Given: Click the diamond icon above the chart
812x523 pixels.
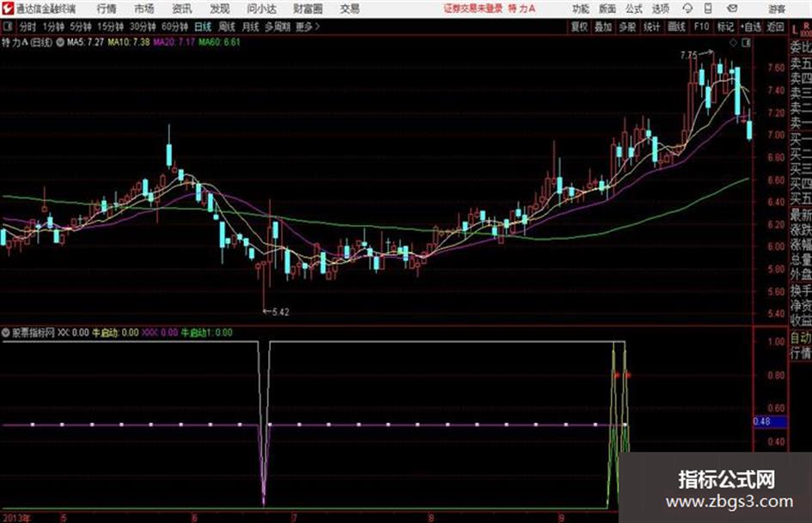Looking at the screenshot, I should click(x=733, y=43).
